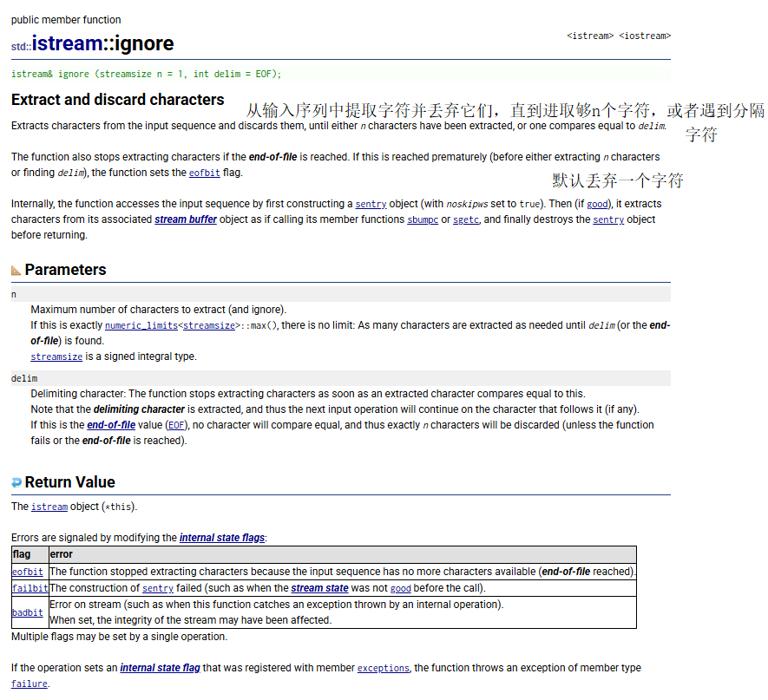Image resolution: width=768 pixels, height=700 pixels.
Task: Click the <istream> header label
Action: (x=590, y=36)
